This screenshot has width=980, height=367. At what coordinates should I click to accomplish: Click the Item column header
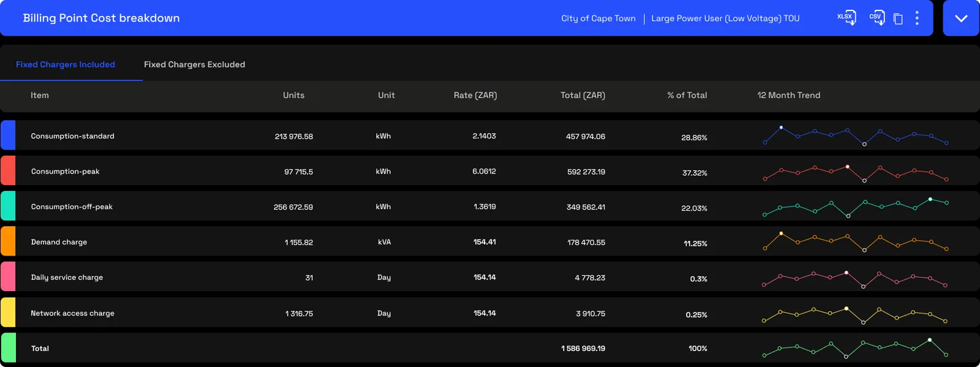coord(40,95)
